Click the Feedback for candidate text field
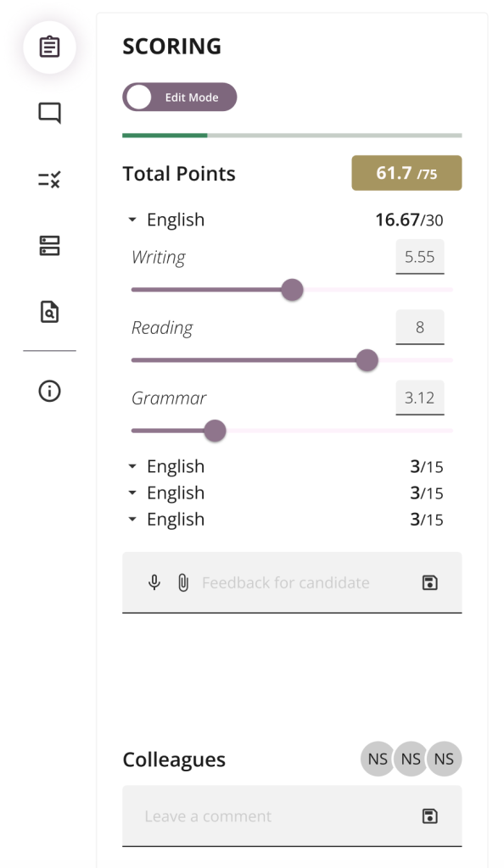 [293, 582]
